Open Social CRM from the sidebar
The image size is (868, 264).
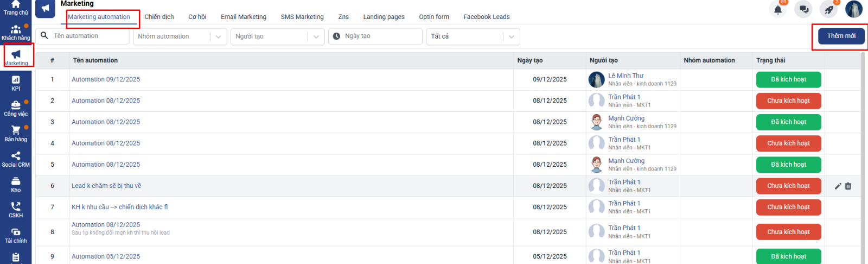click(16, 159)
